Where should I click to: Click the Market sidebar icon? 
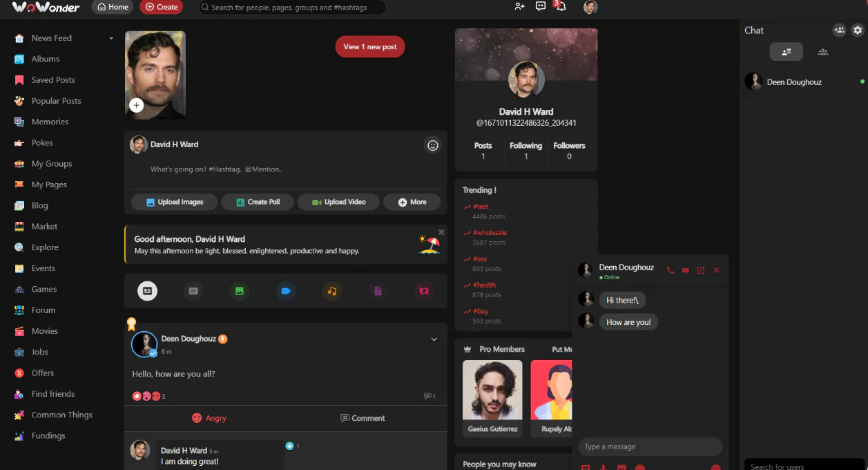click(19, 227)
